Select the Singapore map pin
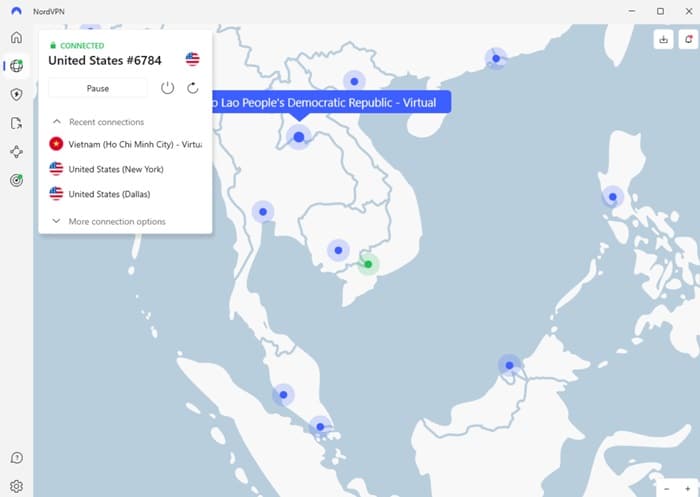700x497 pixels. click(320, 427)
